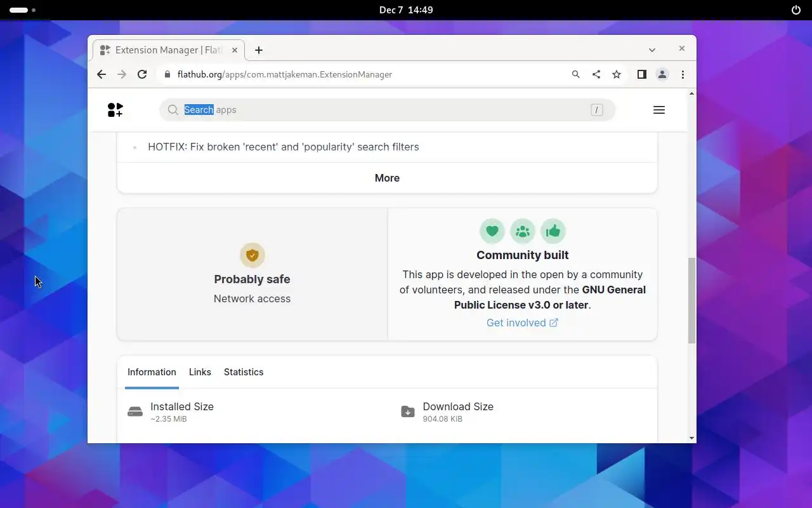Viewport: 812px width, 508px height.
Task: Click the page vertical scrollbar thumb
Action: [692, 300]
